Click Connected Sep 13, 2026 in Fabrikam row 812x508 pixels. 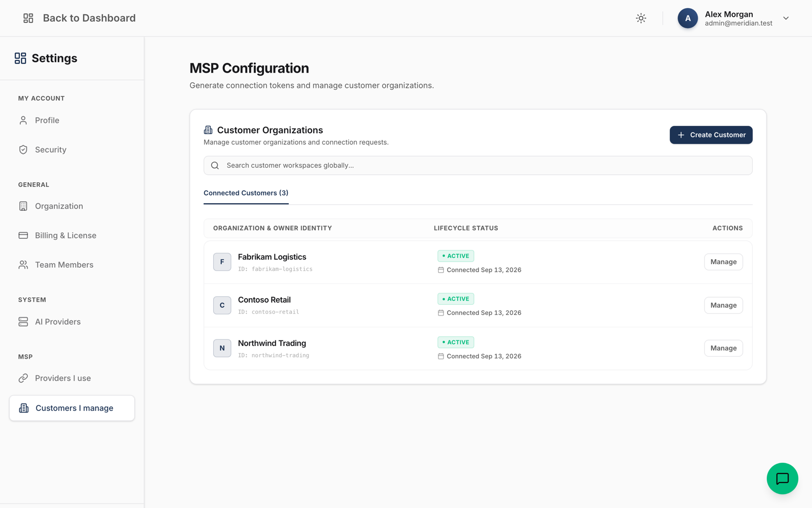tap(484, 270)
